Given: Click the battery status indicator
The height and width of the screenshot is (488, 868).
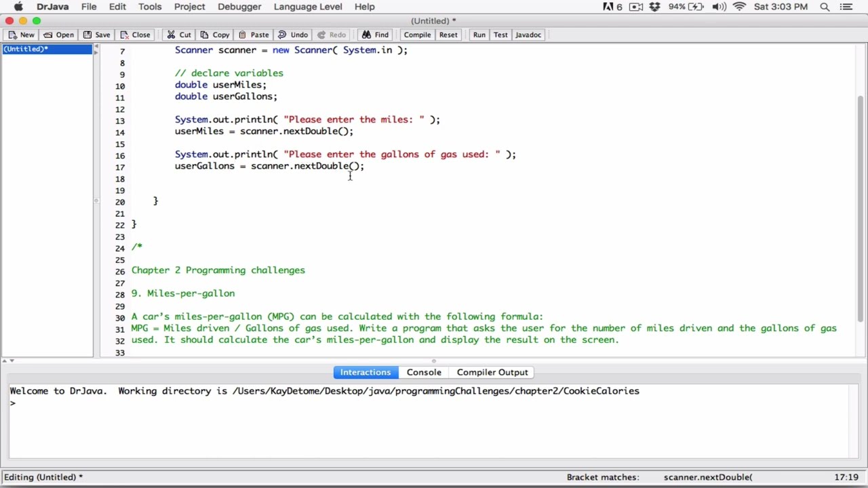Looking at the screenshot, I should coord(686,7).
